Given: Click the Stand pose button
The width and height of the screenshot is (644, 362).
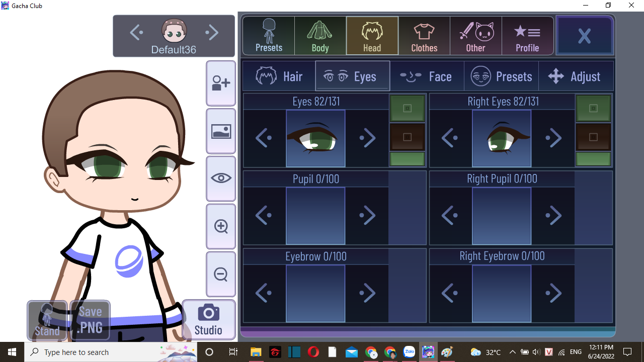Looking at the screenshot, I should click(47, 320).
